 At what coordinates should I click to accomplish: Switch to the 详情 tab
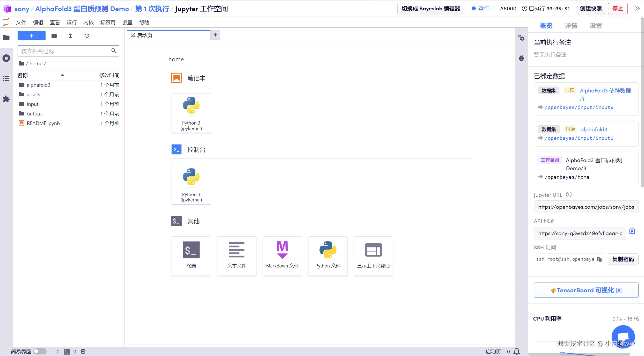[x=571, y=26]
